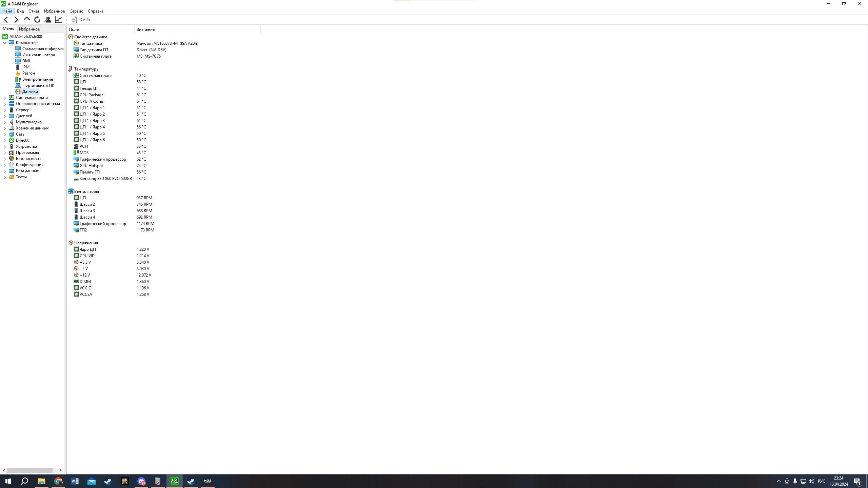Expand the Системная плата tree node

[x=5, y=97]
